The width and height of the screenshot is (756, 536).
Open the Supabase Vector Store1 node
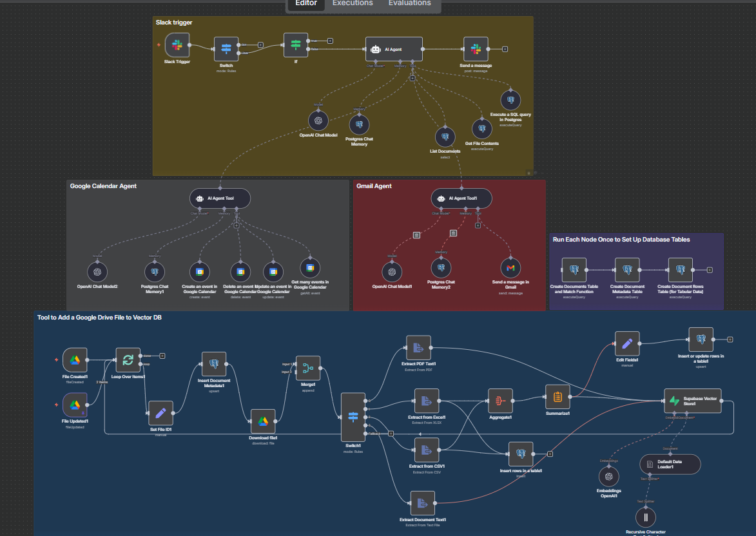(692, 401)
